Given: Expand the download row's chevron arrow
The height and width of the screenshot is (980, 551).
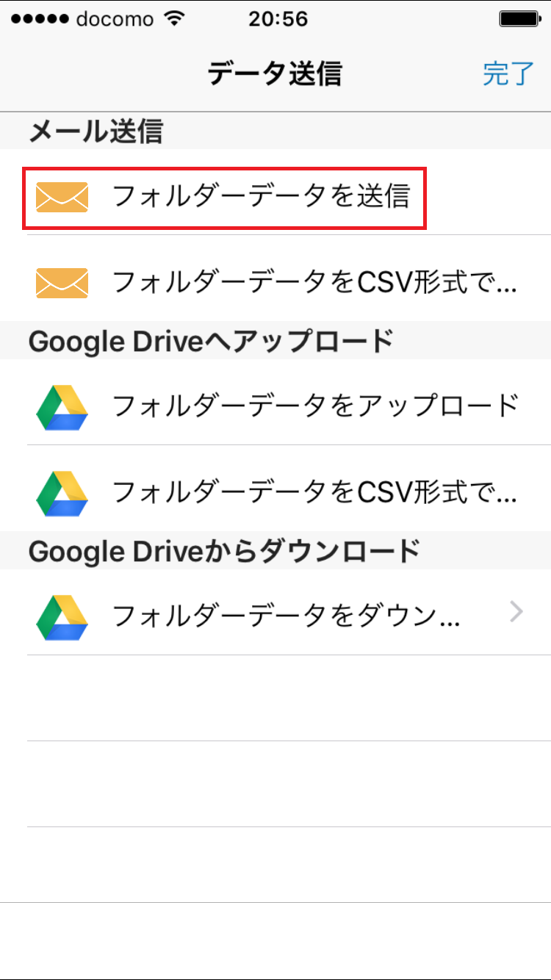Looking at the screenshot, I should 516,611.
